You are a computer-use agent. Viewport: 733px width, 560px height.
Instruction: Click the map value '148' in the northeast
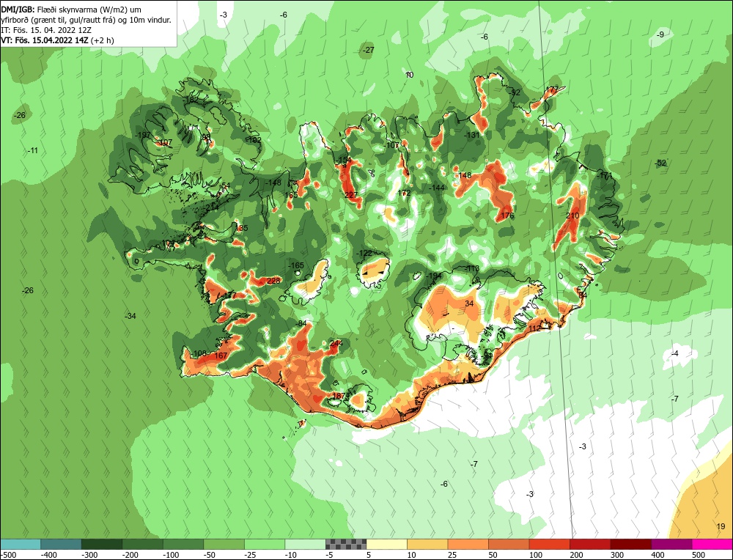pos(465,175)
